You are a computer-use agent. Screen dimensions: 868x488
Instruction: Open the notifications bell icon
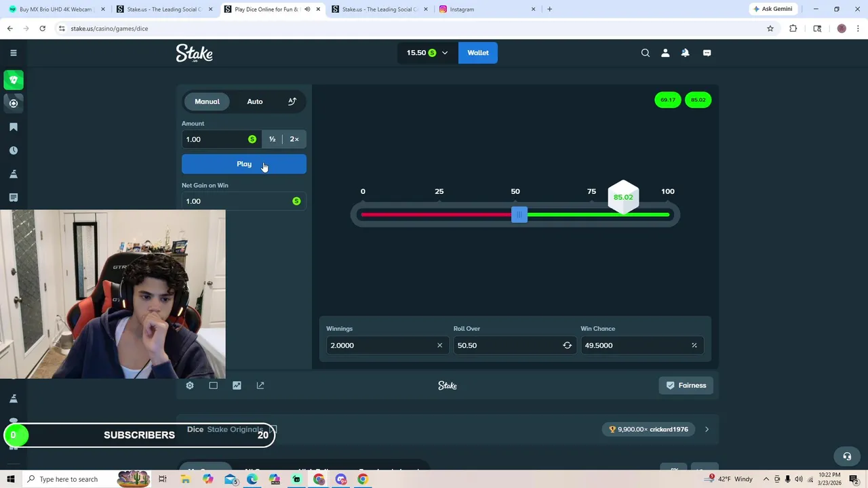(x=685, y=53)
